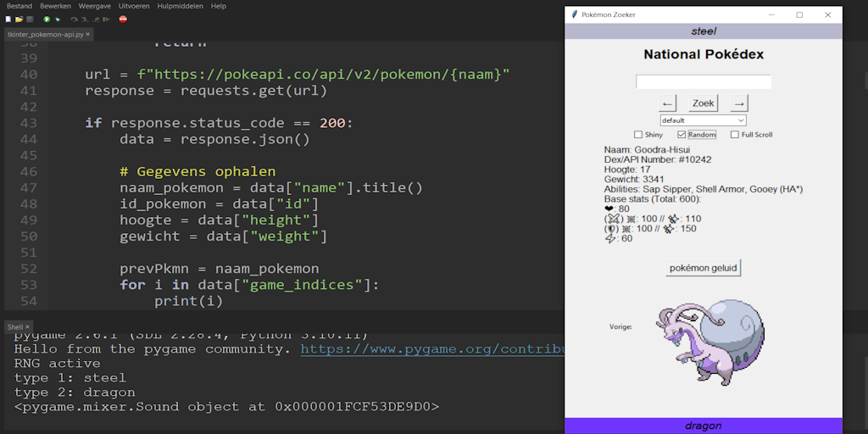
Task: Create a new file from Thonny toolbar
Action: tap(8, 19)
